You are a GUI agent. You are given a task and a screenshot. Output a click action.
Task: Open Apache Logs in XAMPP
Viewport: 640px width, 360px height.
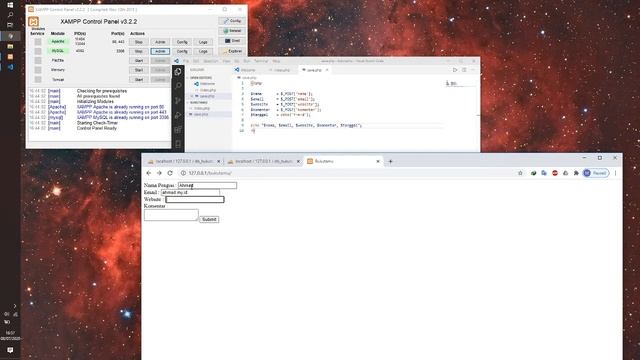click(x=203, y=42)
